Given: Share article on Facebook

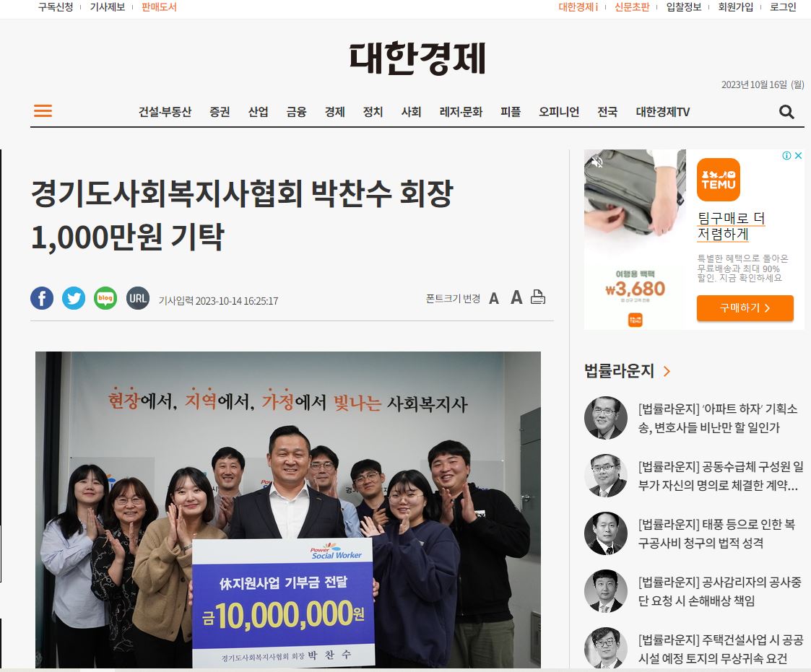Looking at the screenshot, I should coord(42,298).
